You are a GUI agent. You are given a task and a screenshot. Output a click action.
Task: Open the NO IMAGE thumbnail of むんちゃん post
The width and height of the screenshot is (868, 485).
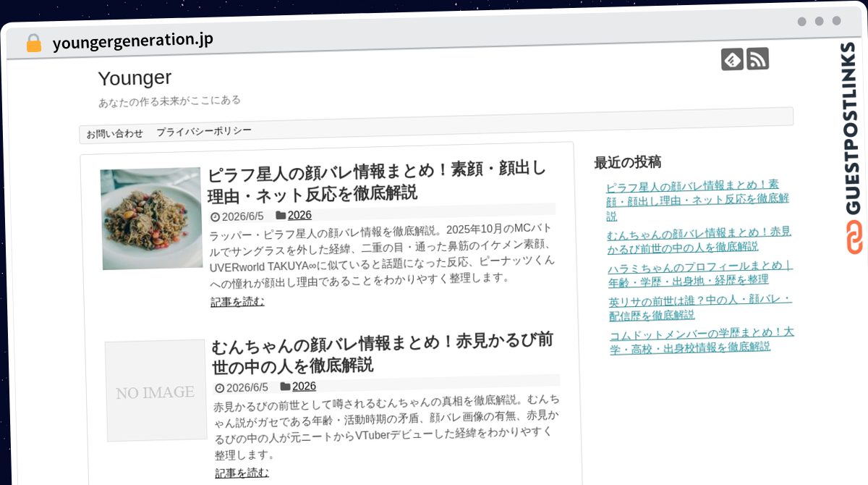tap(156, 391)
